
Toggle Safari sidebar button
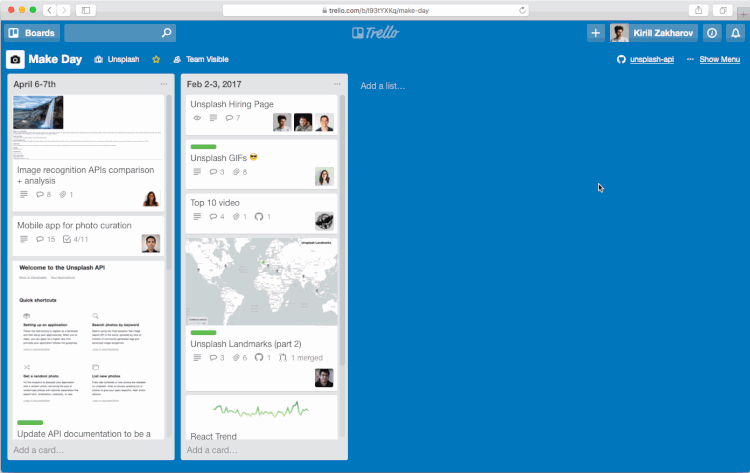pyautogui.click(x=86, y=10)
